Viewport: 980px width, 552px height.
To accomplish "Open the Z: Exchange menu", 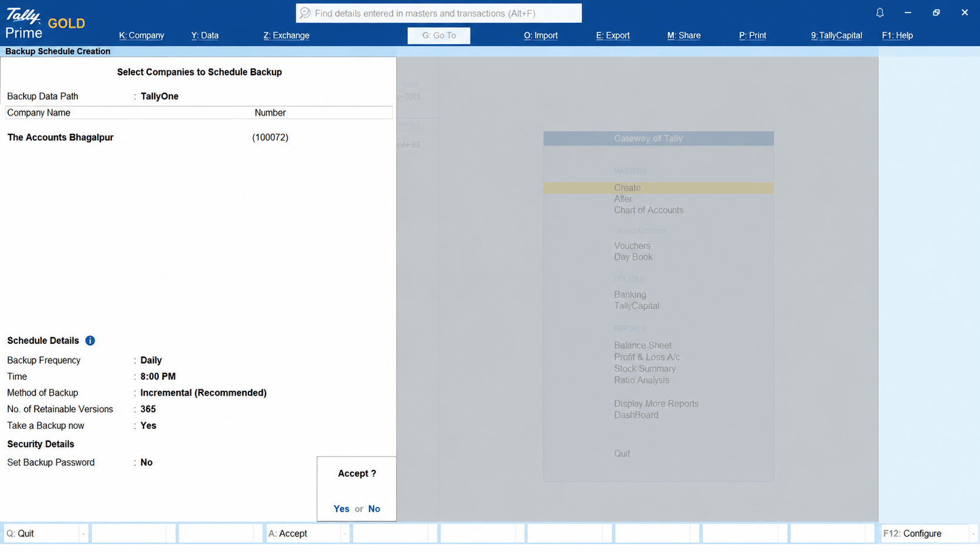I will point(286,35).
